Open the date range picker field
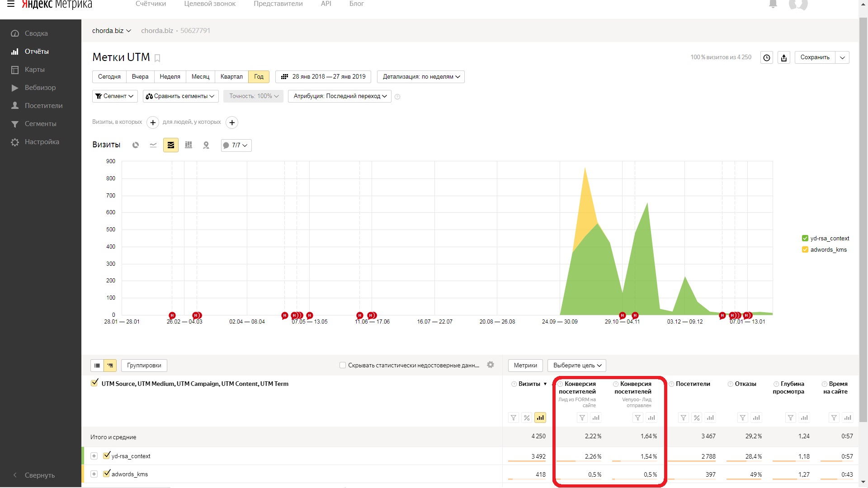This screenshot has width=868, height=488. coord(323,77)
